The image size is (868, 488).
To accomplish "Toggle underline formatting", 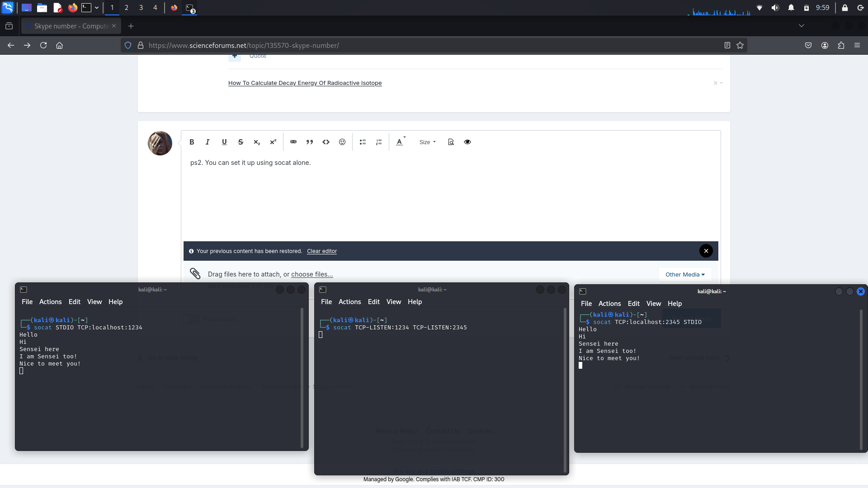I will click(x=224, y=142).
